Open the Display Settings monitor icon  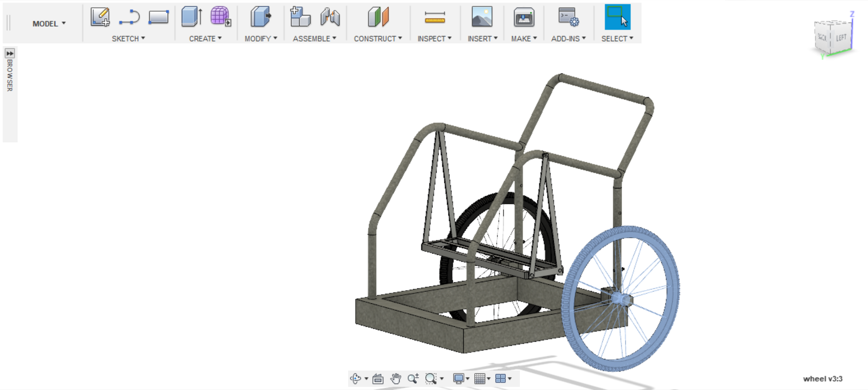pyautogui.click(x=458, y=379)
